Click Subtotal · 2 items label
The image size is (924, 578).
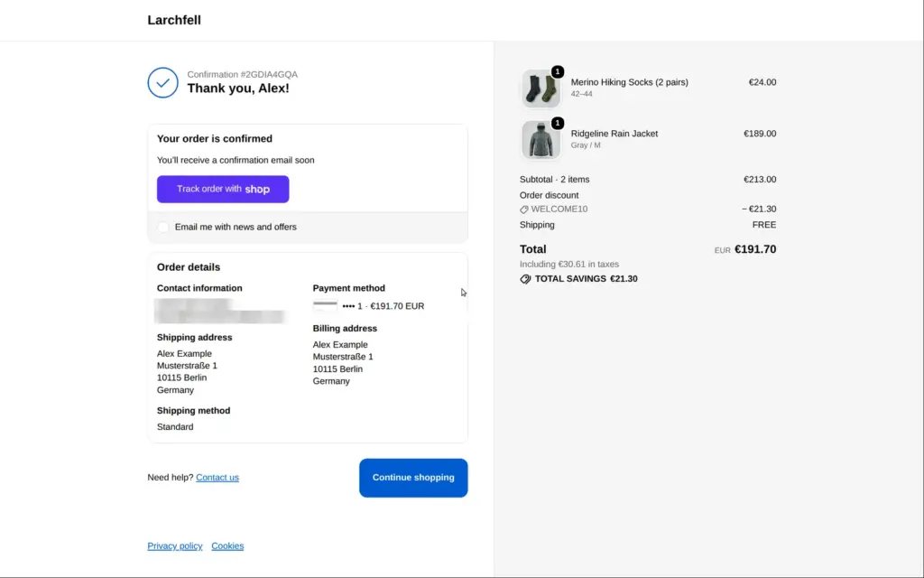pos(555,180)
